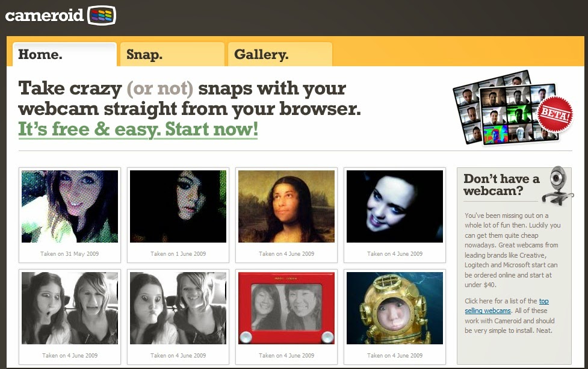Open halftone girl snap from 31 May 2009

tap(70, 206)
